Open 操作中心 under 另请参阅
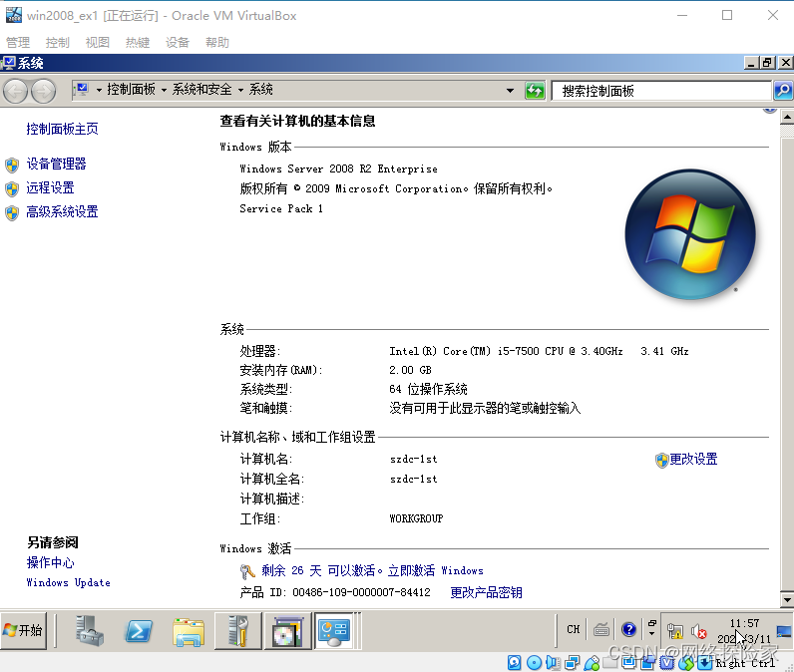 pos(50,562)
